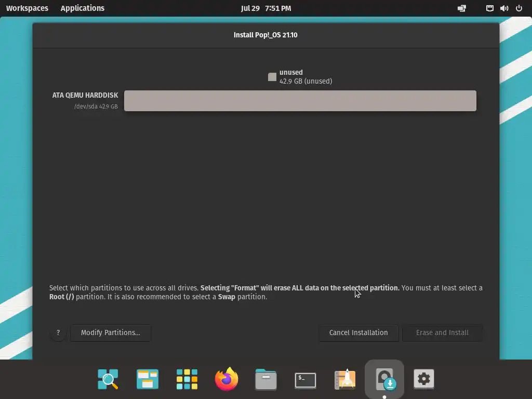
Task: Open the date and time calendar menu
Action: (266, 8)
